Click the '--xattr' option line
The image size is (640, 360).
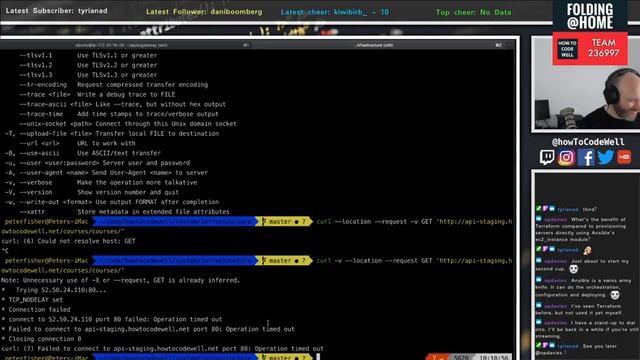(x=124, y=212)
